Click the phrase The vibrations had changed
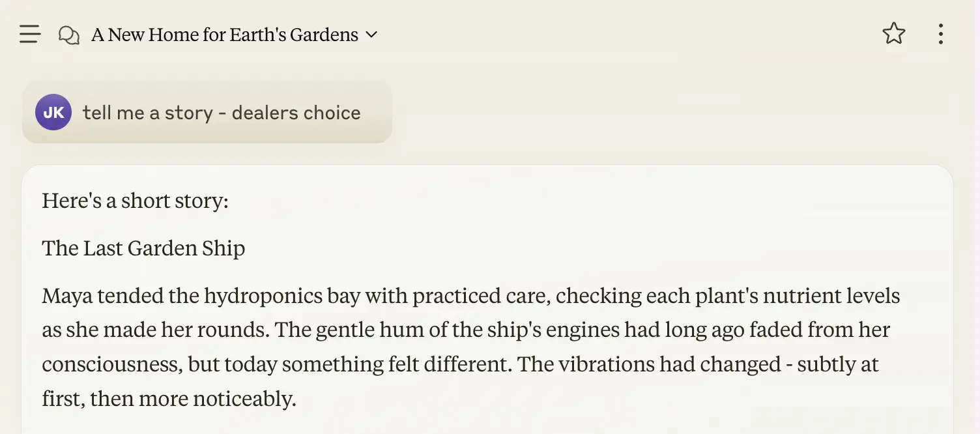Image resolution: width=980 pixels, height=434 pixels. (x=649, y=364)
